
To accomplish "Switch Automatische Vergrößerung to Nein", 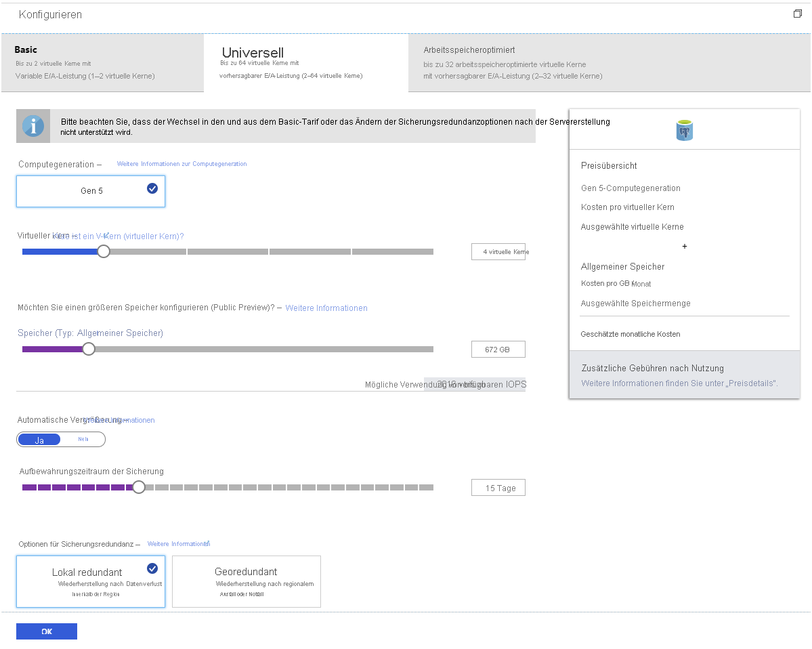I will (83, 439).
